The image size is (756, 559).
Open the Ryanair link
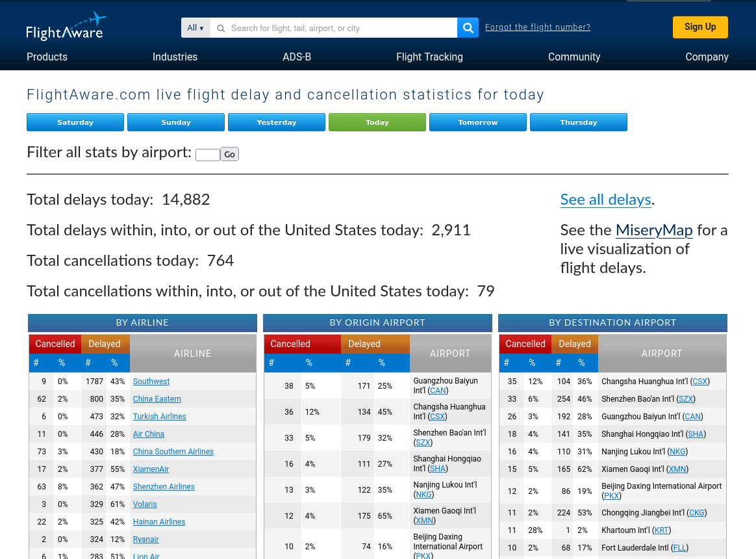(146, 539)
